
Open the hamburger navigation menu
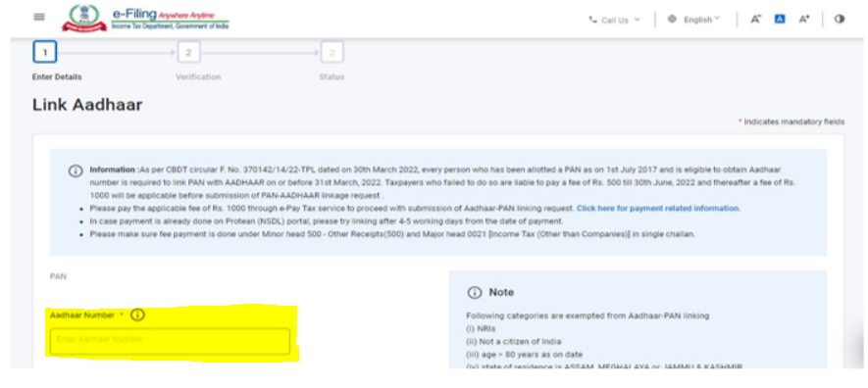[39, 17]
